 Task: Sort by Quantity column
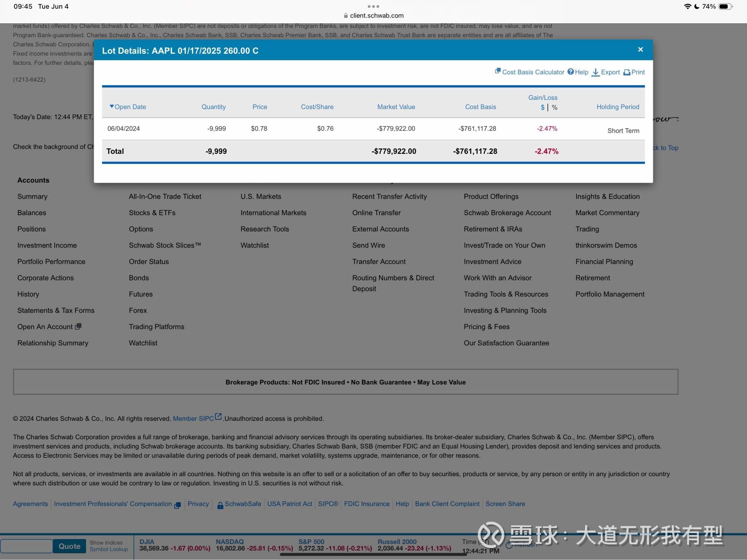click(213, 107)
